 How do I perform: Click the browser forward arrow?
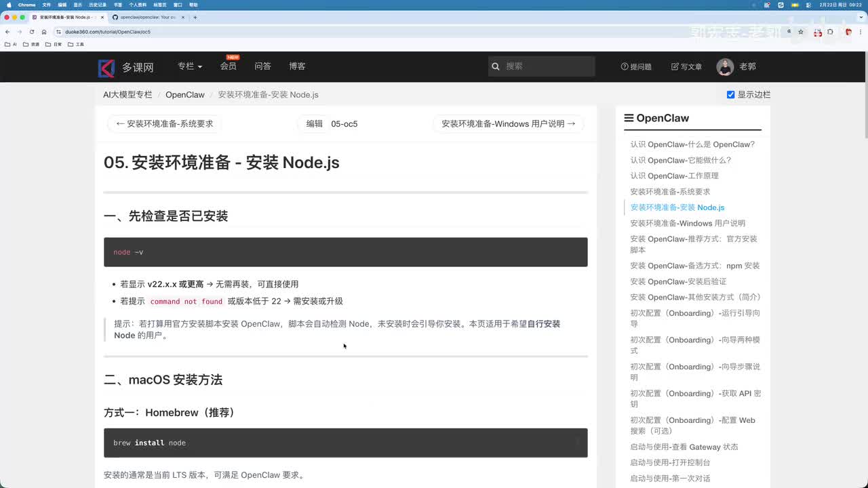19,32
